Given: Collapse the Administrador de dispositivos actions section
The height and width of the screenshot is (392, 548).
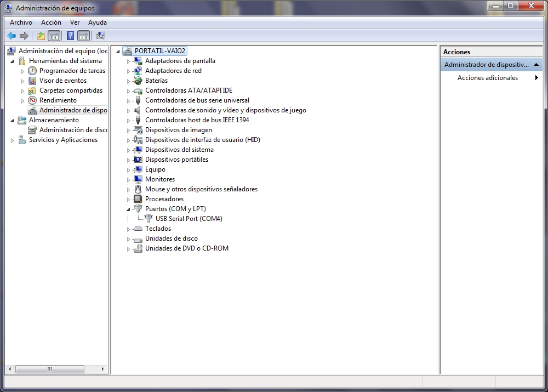Looking at the screenshot, I should 536,65.
